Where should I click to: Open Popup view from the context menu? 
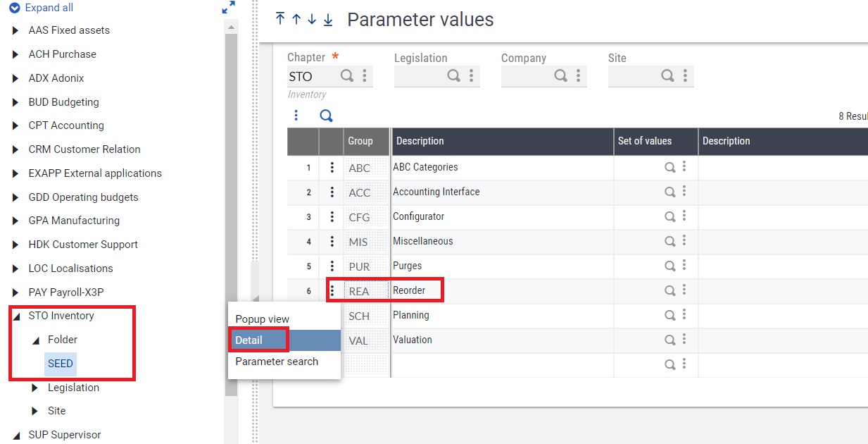(x=262, y=319)
